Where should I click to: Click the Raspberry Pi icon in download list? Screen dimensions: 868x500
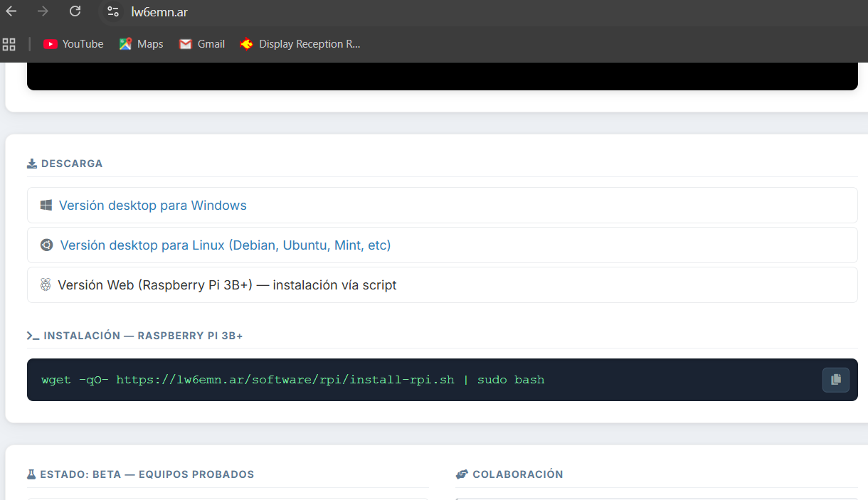tap(46, 284)
